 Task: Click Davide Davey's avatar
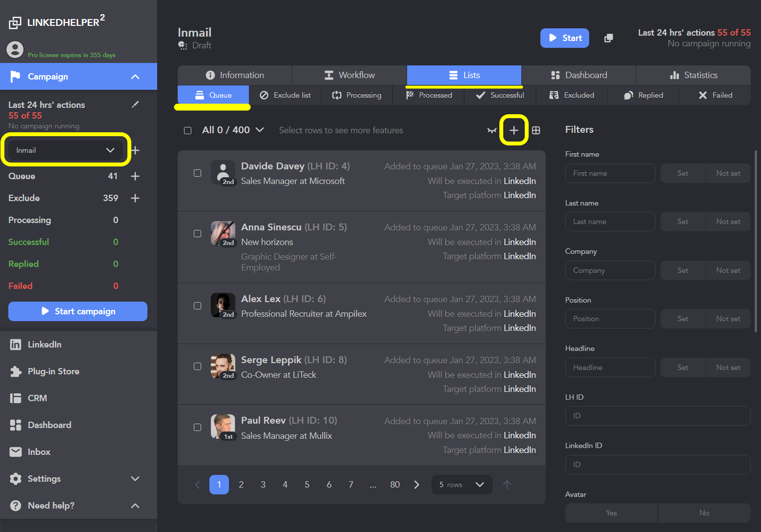point(223,173)
